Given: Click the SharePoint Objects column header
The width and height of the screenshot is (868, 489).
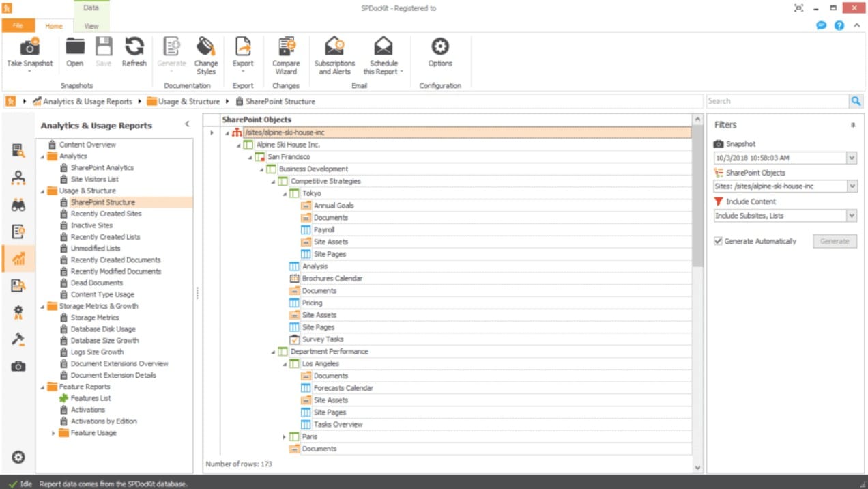Looking at the screenshot, I should pos(456,120).
